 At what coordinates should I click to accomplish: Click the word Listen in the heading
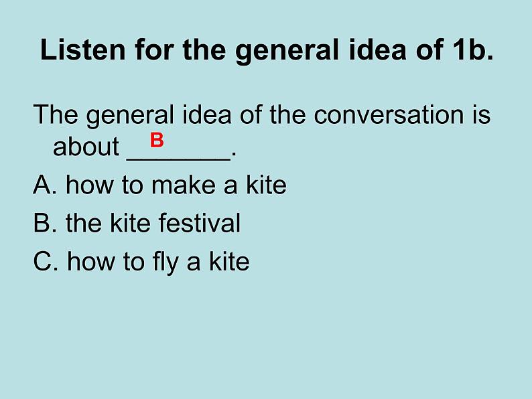[83, 50]
